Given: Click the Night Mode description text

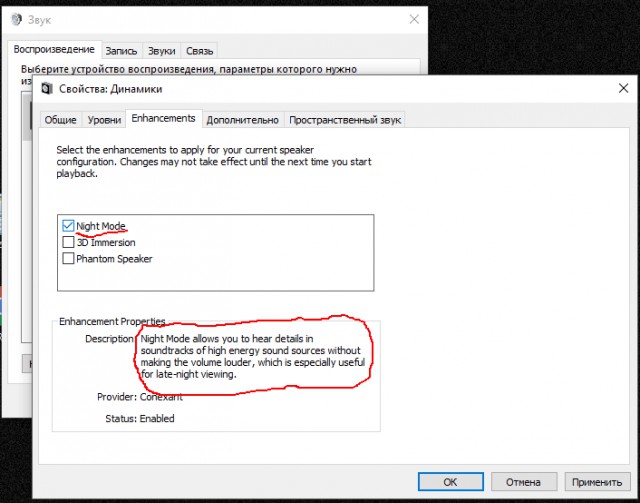Looking at the screenshot, I should (252, 356).
